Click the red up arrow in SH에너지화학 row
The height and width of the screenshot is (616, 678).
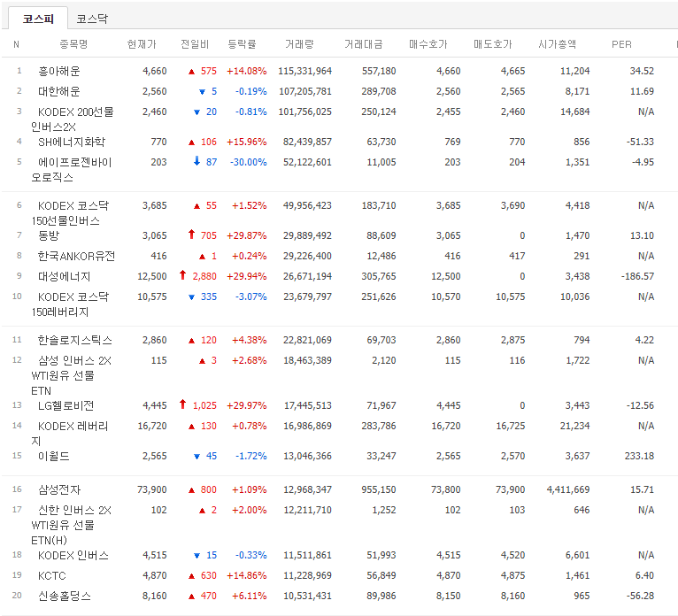point(191,142)
